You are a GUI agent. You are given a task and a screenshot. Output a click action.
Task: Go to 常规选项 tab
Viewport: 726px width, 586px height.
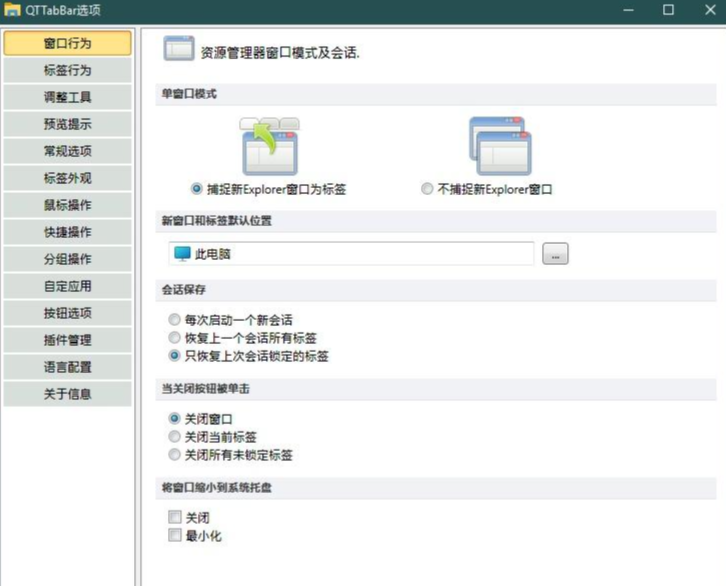(x=67, y=151)
